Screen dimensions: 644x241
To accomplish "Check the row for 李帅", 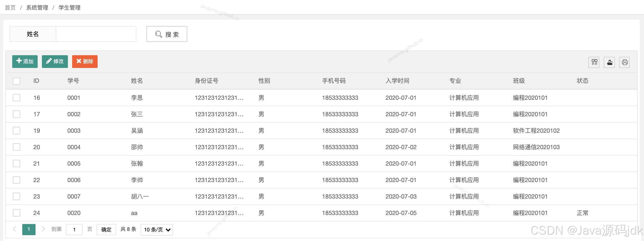I will pyautogui.click(x=16, y=180).
